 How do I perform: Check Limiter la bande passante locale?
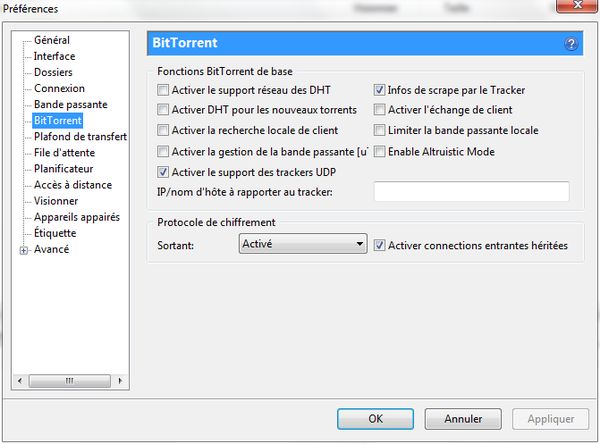(x=379, y=130)
